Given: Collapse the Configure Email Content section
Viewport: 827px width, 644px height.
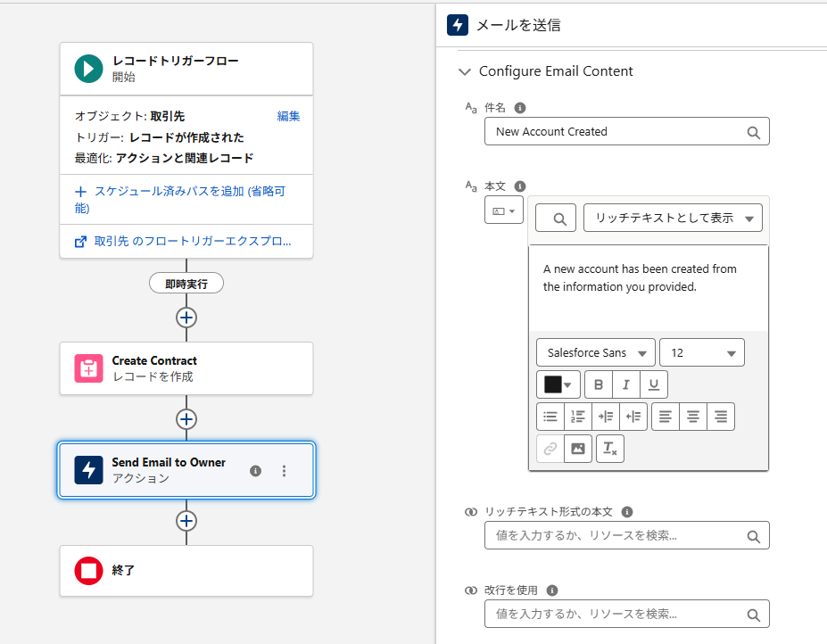Looking at the screenshot, I should [x=464, y=71].
